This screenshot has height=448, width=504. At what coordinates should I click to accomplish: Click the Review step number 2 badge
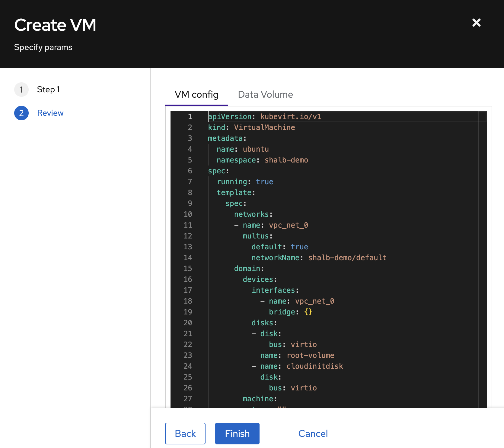(21, 113)
